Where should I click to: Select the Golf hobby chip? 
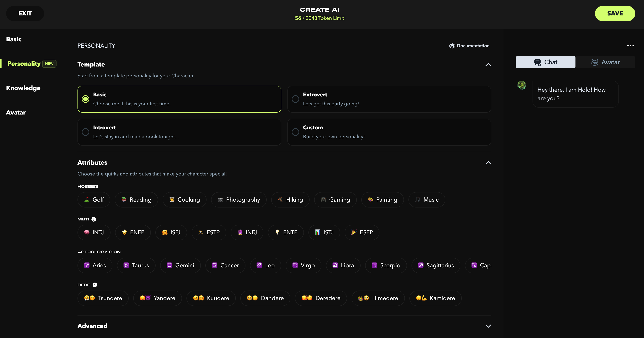pyautogui.click(x=94, y=200)
